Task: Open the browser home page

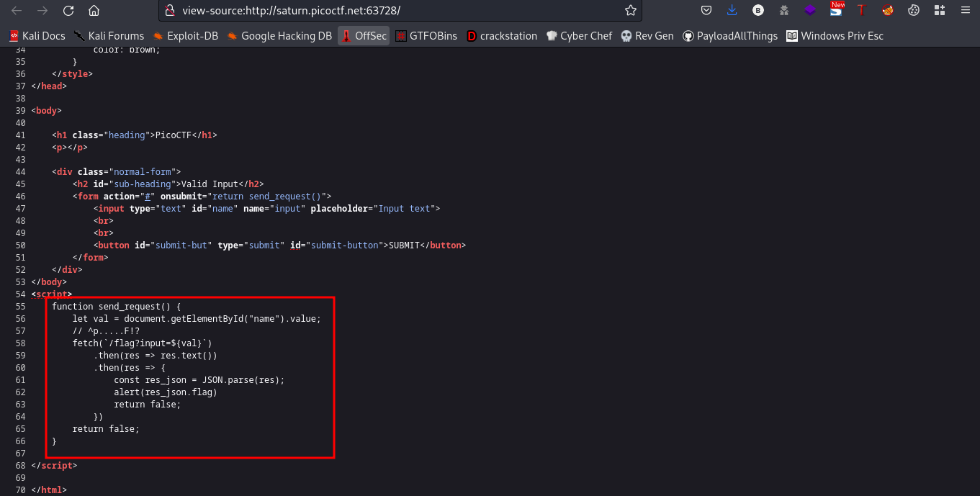Action: pyautogui.click(x=94, y=10)
